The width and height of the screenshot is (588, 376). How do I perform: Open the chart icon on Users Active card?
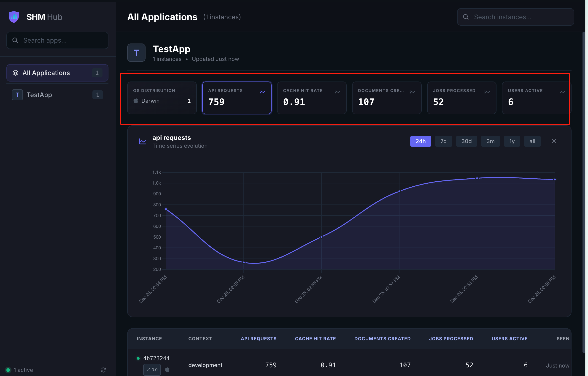[562, 92]
